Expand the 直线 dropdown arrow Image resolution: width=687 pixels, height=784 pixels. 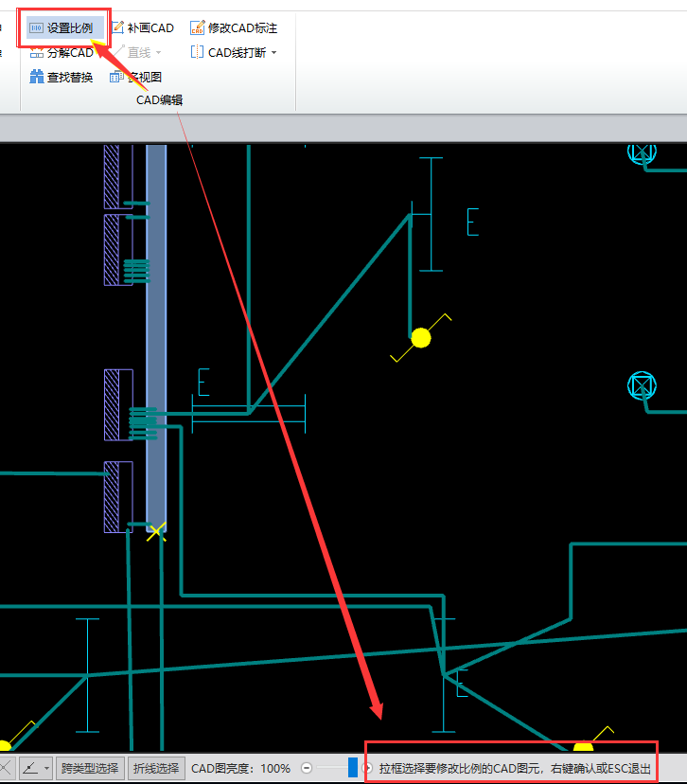[x=159, y=53]
